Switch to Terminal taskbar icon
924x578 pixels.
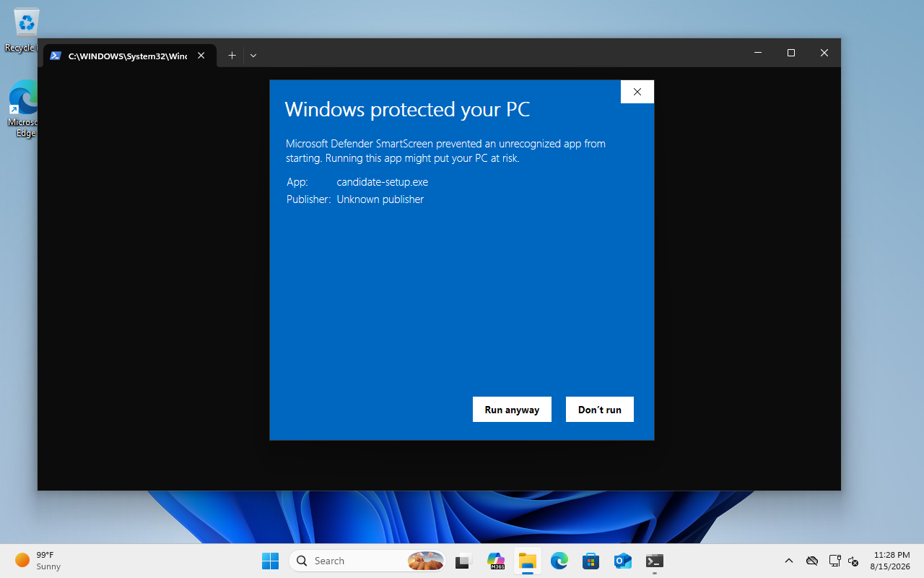pyautogui.click(x=655, y=561)
